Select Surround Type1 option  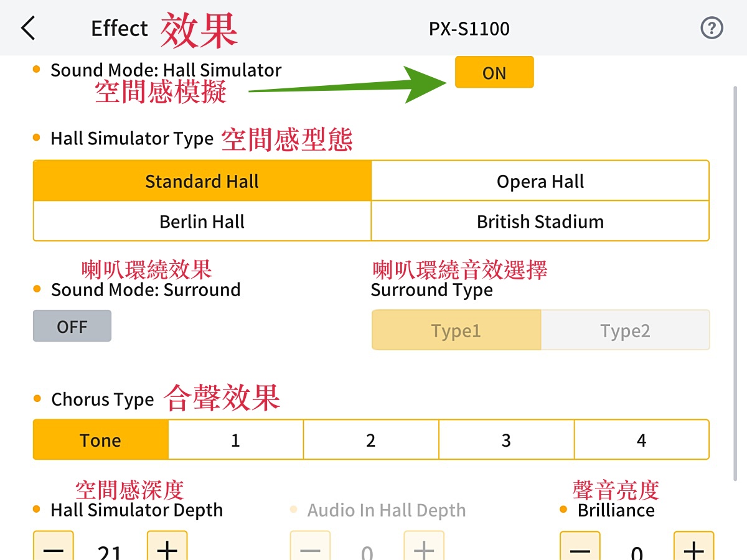(x=456, y=330)
